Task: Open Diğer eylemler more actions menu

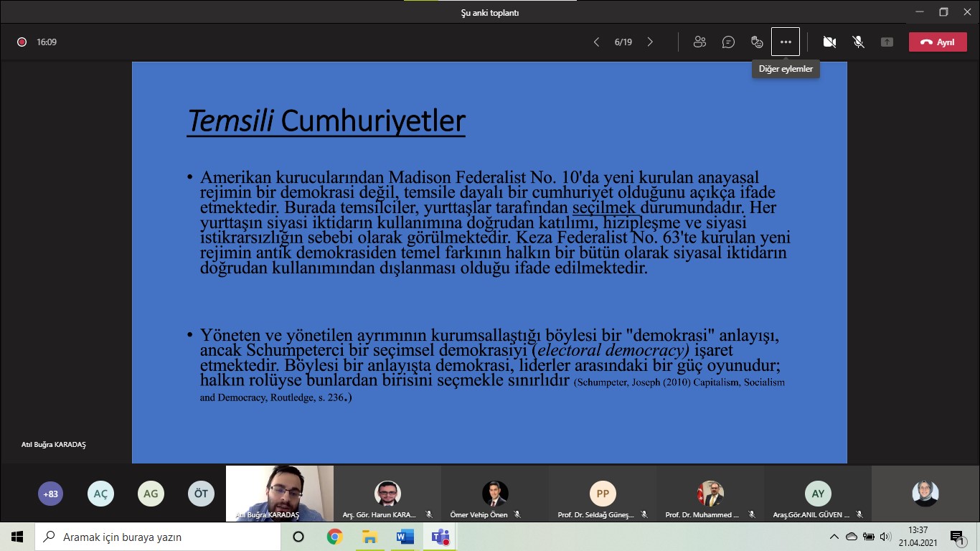Action: click(786, 42)
